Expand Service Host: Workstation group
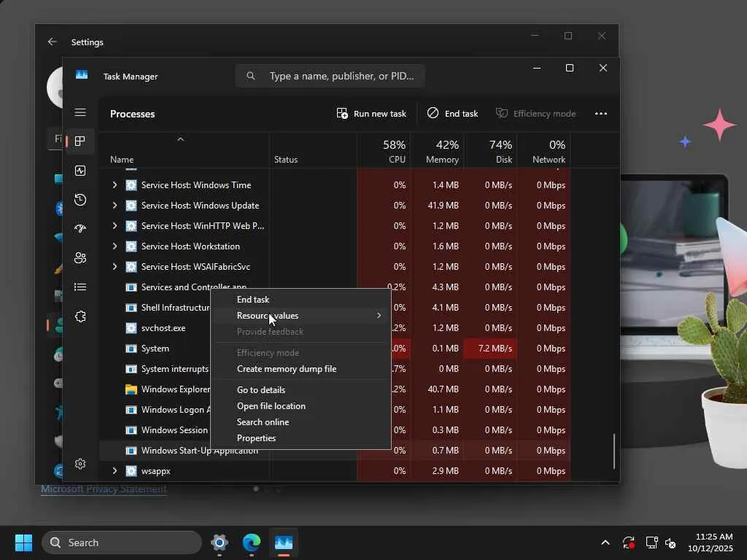Viewport: 747px width, 560px height. [x=115, y=246]
